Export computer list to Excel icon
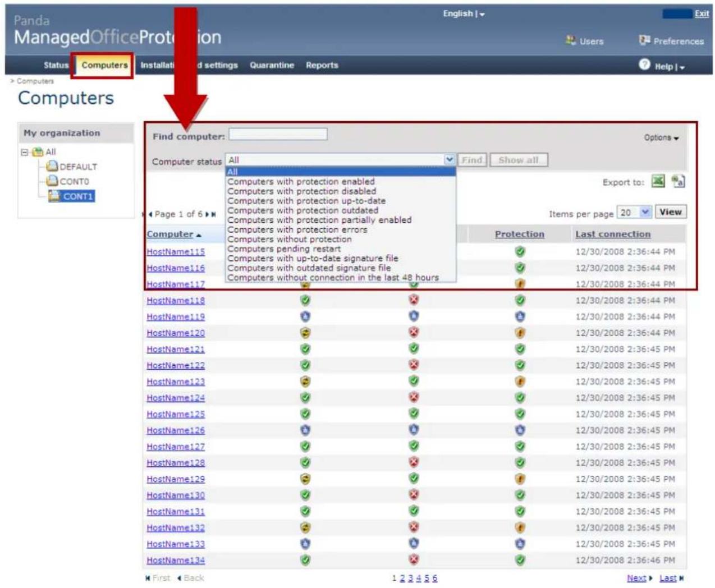715x588 pixels. (x=658, y=181)
